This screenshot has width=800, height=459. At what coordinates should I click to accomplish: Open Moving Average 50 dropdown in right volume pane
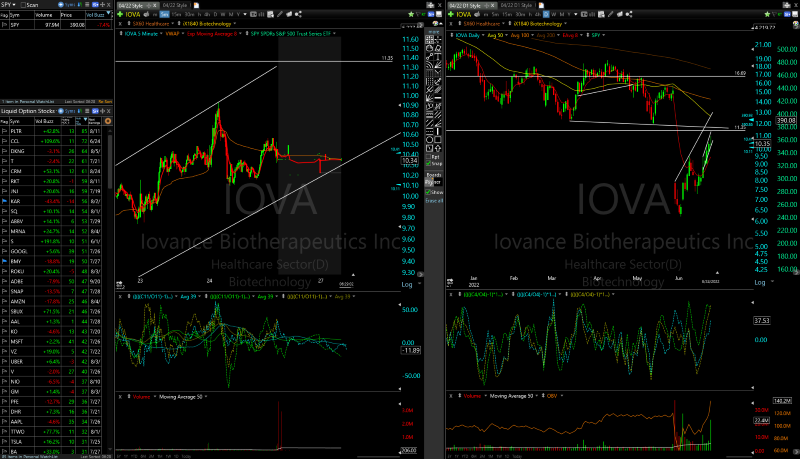[x=537, y=396]
